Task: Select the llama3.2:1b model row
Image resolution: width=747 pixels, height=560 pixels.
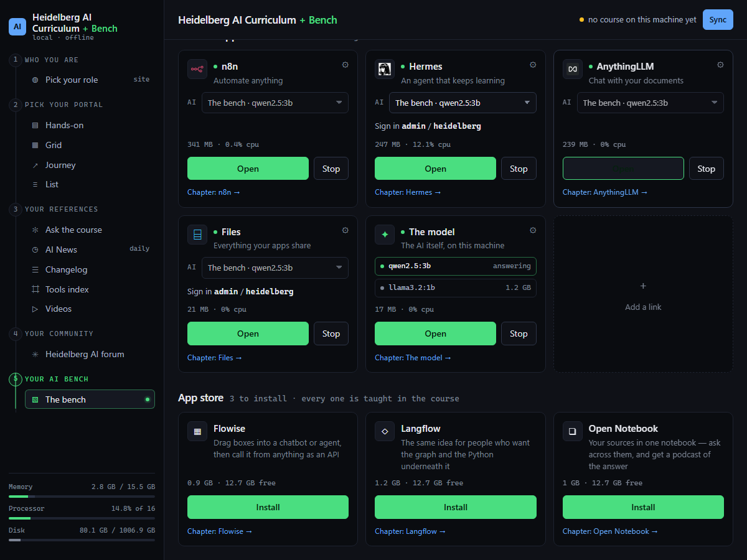Action: [456, 288]
